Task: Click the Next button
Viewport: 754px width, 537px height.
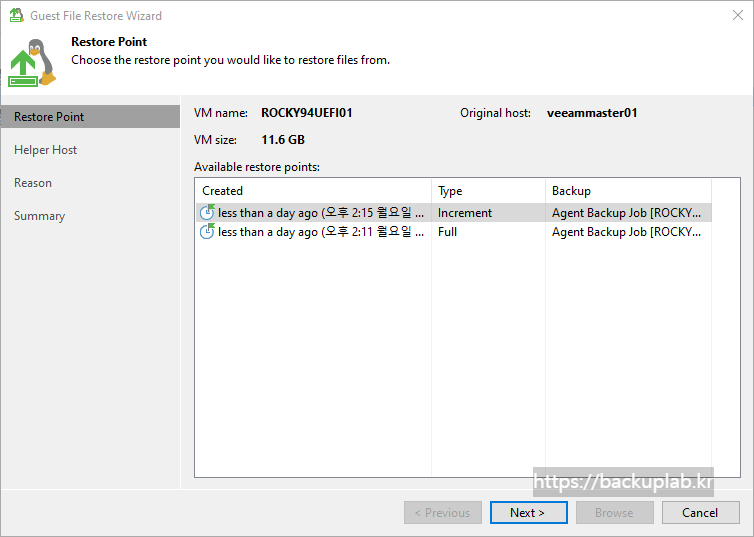Action: (528, 512)
